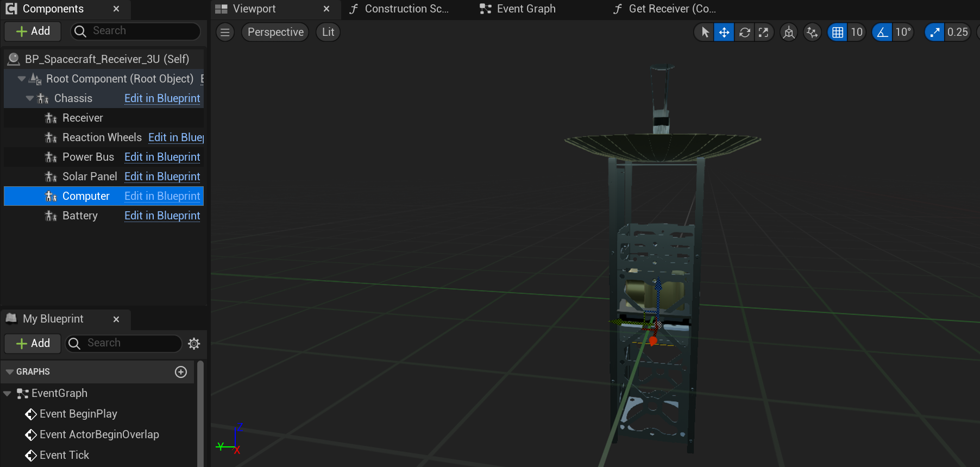Collapse the Chassis component tree
The height and width of the screenshot is (467, 980).
click(30, 98)
